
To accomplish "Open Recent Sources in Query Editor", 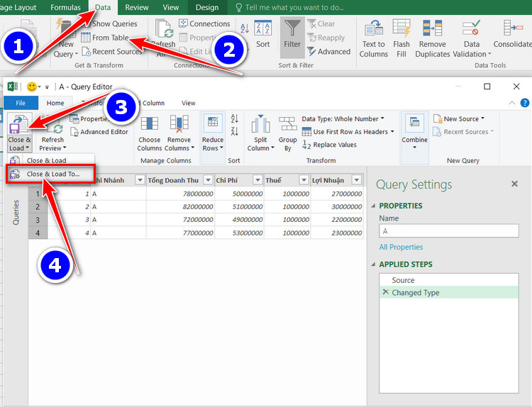I will (x=463, y=132).
